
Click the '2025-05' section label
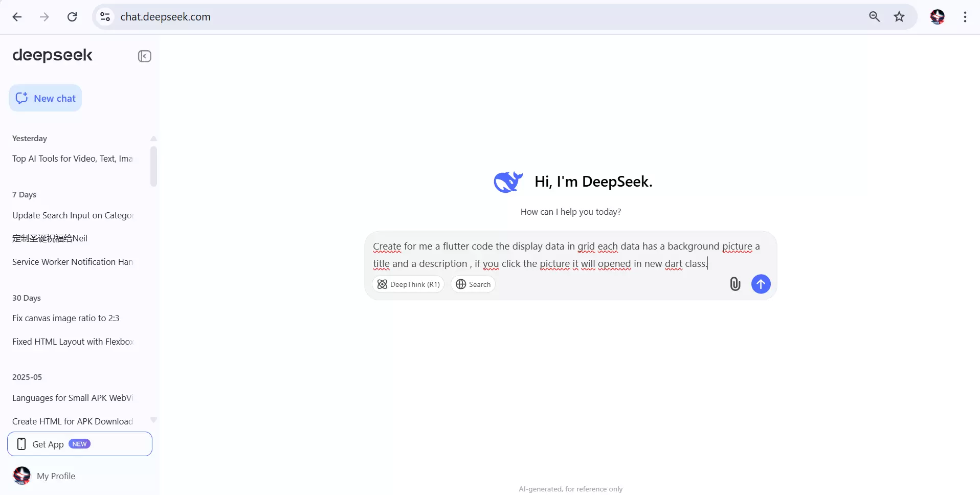coord(27,377)
